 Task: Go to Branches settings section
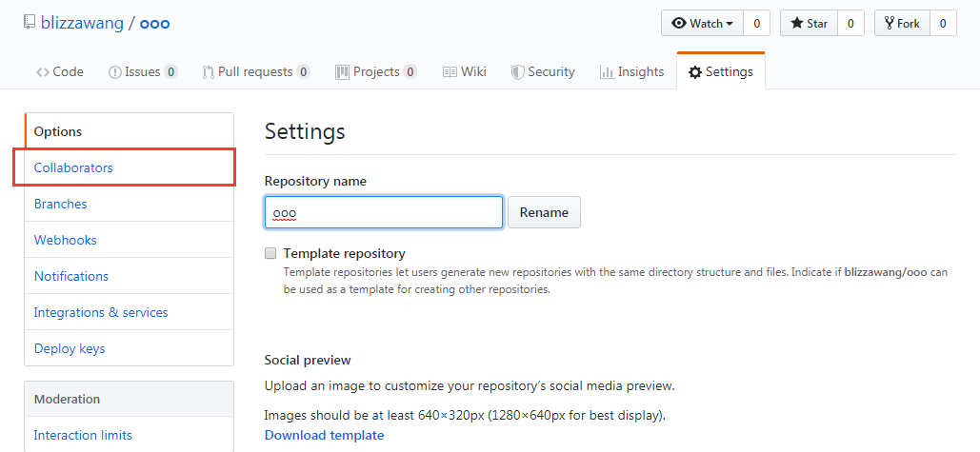coord(61,204)
